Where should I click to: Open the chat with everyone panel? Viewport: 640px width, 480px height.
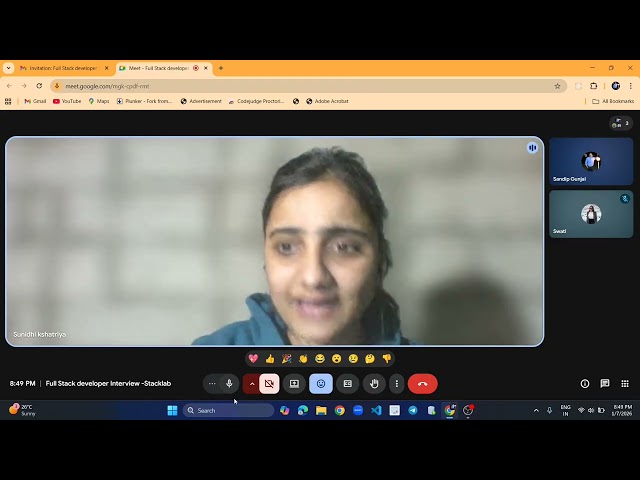click(x=605, y=384)
